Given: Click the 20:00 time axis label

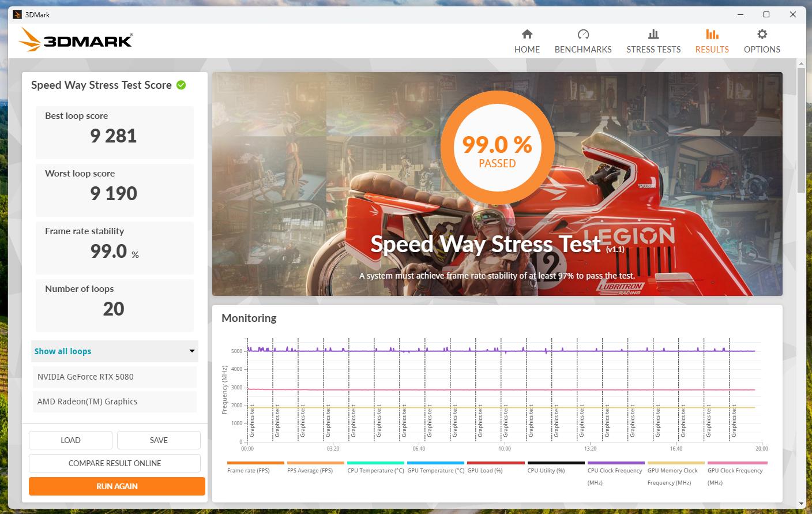Looking at the screenshot, I should coord(762,448).
